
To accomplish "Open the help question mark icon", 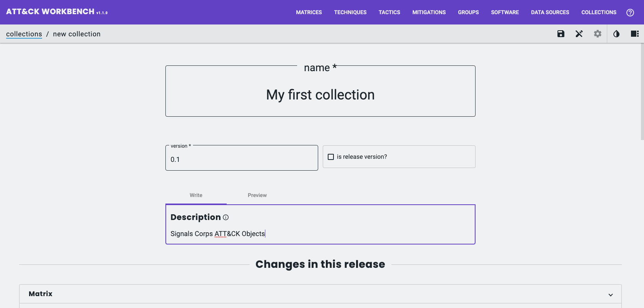I will point(630,12).
